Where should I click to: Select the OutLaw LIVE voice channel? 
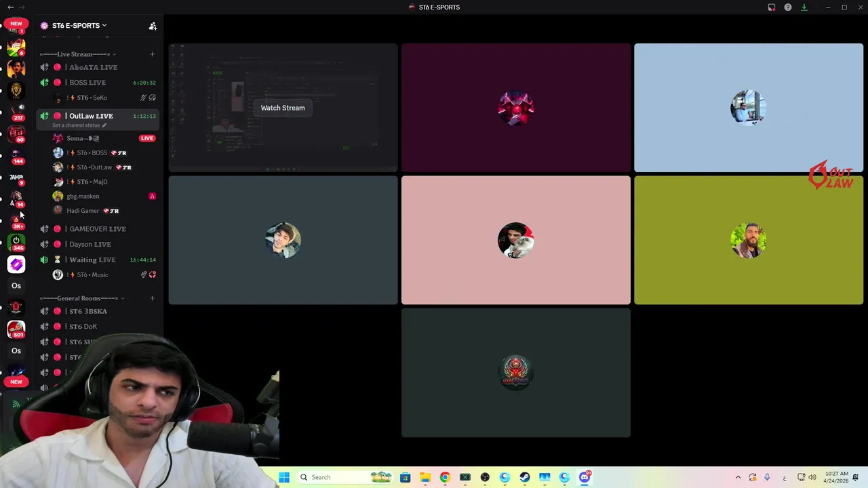(x=98, y=119)
